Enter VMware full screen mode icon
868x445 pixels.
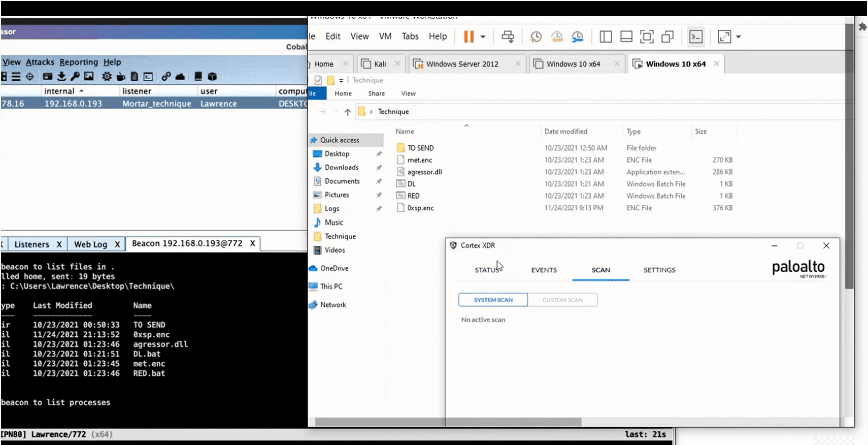647,37
